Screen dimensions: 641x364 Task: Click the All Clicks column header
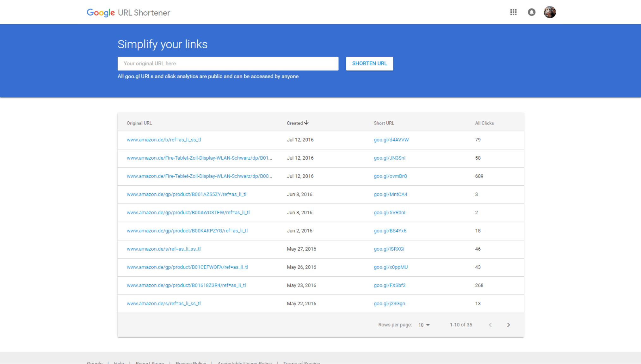point(484,123)
